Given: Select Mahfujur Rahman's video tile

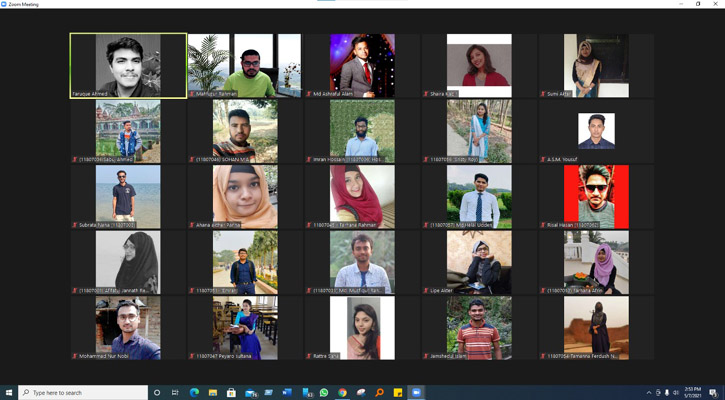Looking at the screenshot, I should 245,65.
